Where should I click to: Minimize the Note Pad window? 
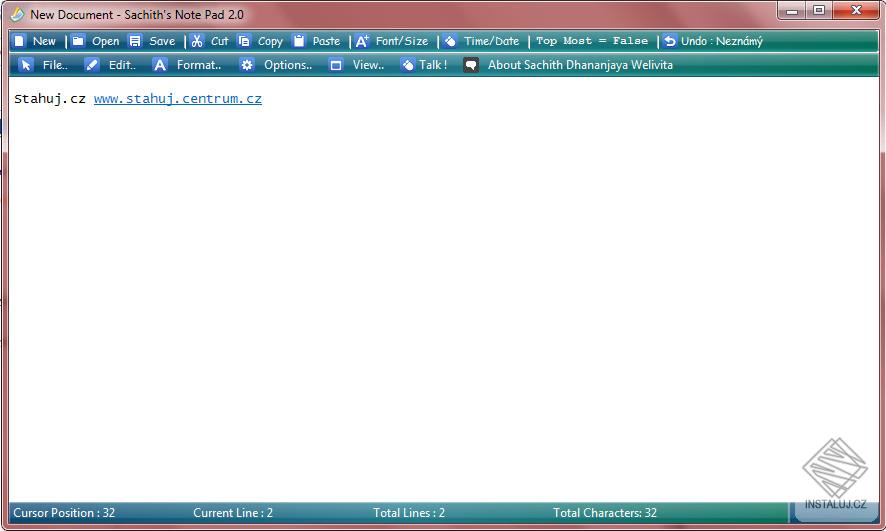pyautogui.click(x=792, y=11)
